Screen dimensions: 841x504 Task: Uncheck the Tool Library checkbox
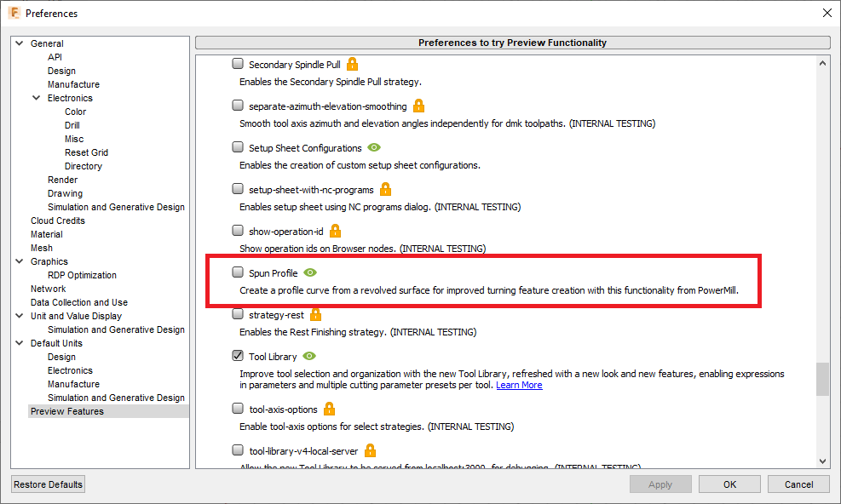click(x=238, y=356)
